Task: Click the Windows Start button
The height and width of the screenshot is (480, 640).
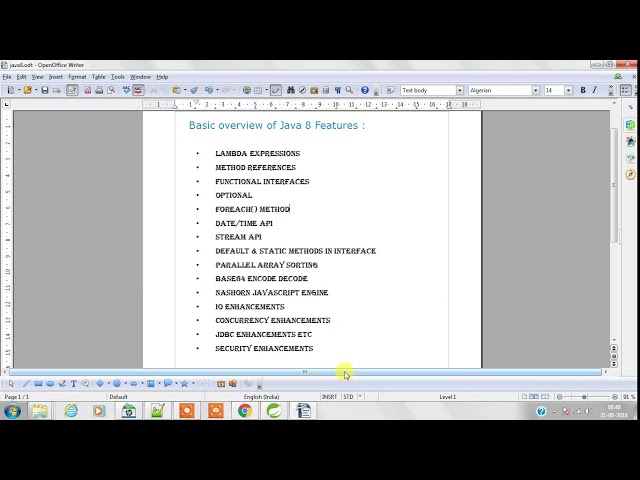Action: pos(12,411)
